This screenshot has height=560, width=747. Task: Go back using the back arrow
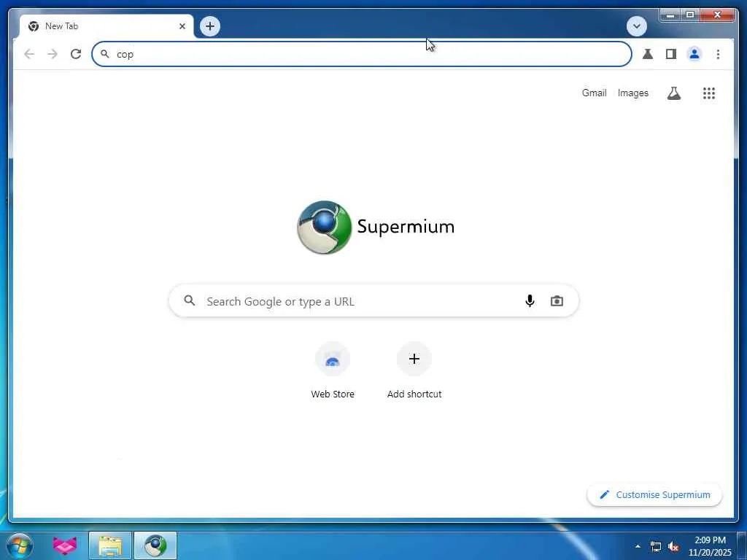[29, 54]
